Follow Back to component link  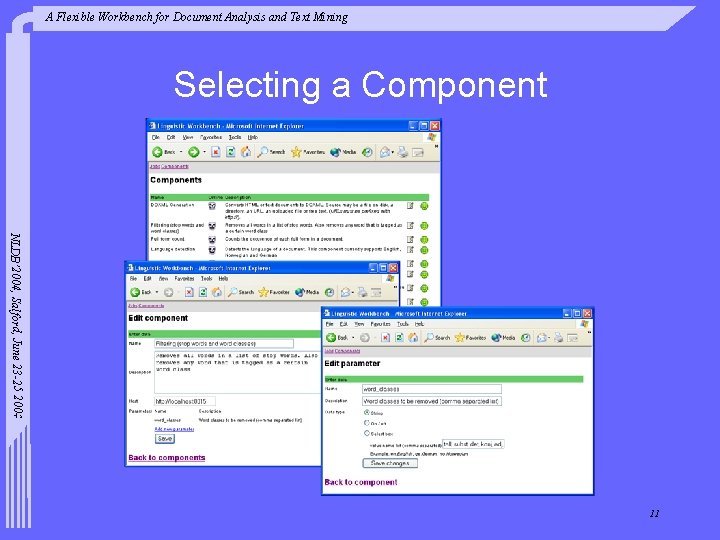(x=361, y=482)
